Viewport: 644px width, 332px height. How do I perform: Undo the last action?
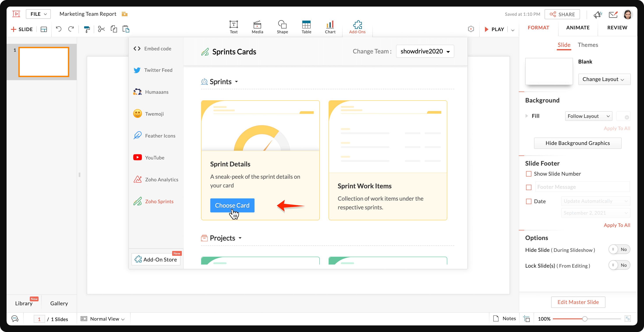point(58,29)
